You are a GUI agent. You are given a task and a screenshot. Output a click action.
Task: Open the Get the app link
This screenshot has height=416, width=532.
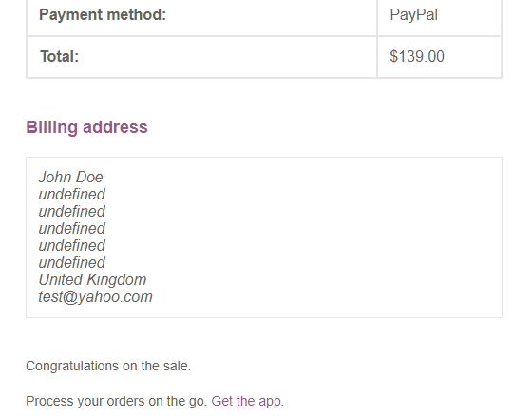pos(246,401)
